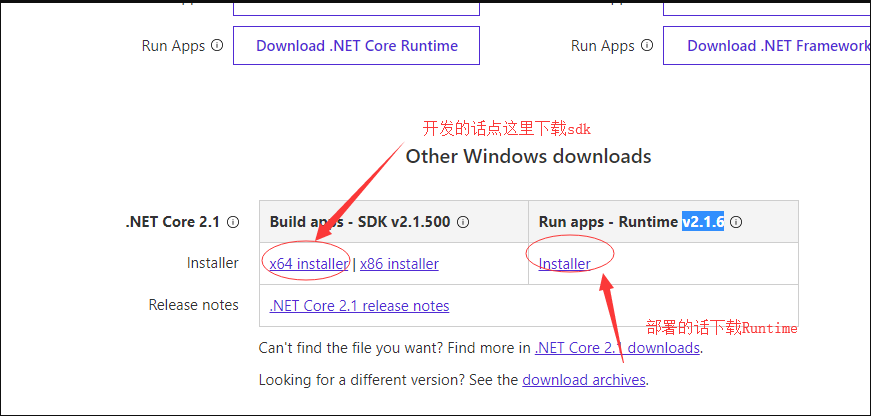
Task: Click the left Run Apps label
Action: pos(173,46)
